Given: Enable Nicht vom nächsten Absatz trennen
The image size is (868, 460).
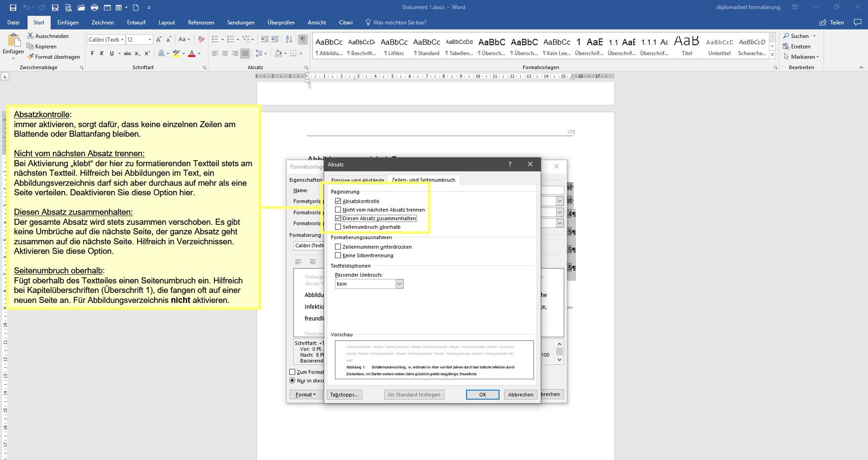Looking at the screenshot, I should click(338, 210).
